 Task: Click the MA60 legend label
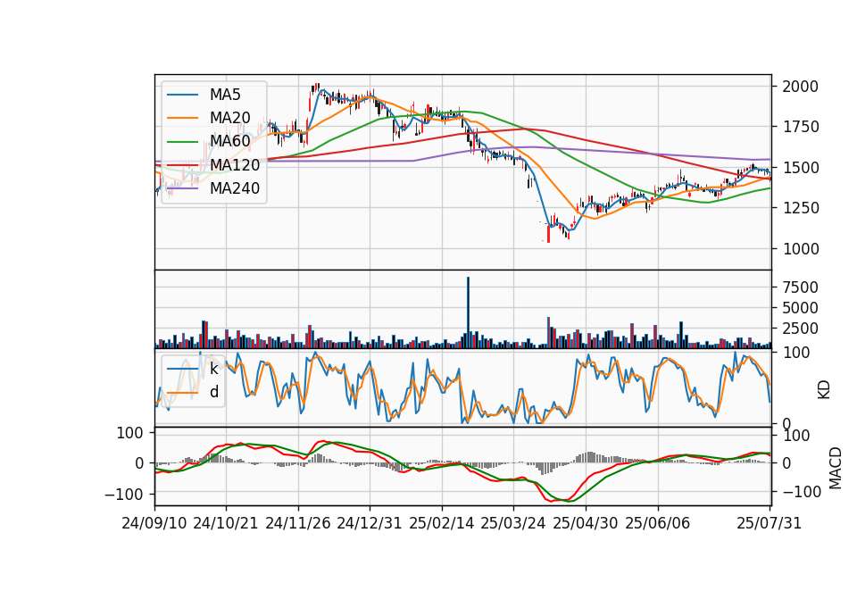229,141
